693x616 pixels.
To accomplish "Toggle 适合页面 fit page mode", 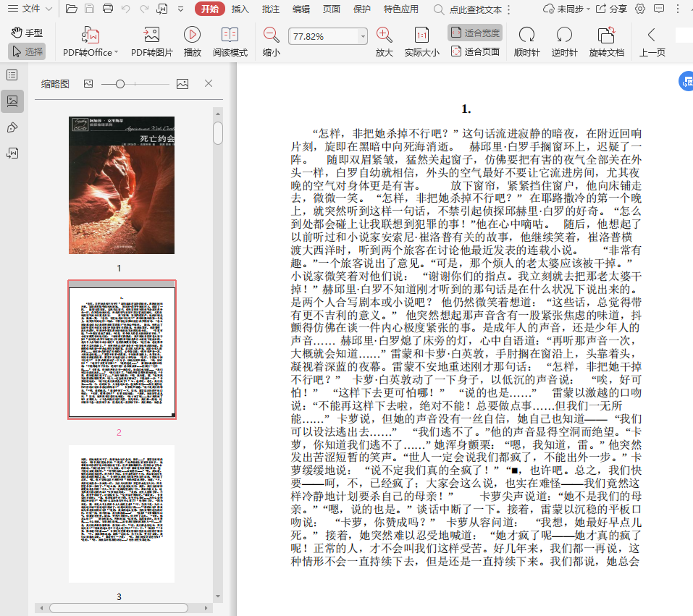I will coord(475,51).
